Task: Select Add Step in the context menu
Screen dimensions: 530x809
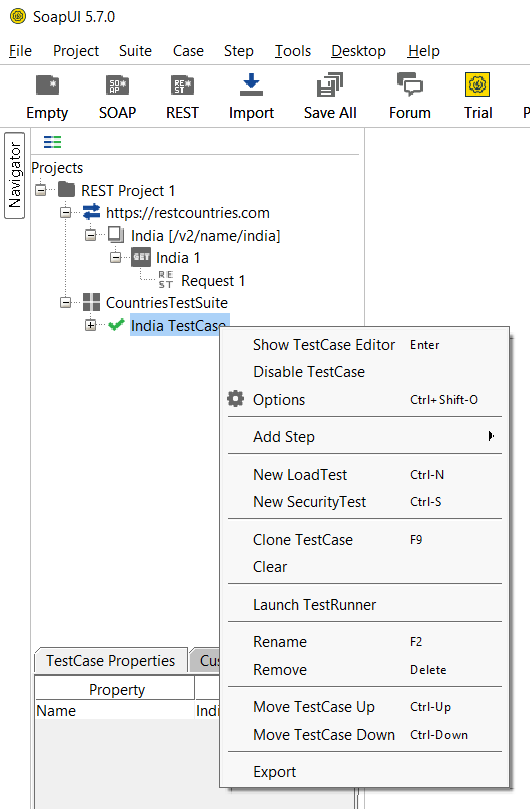Action: [365, 436]
